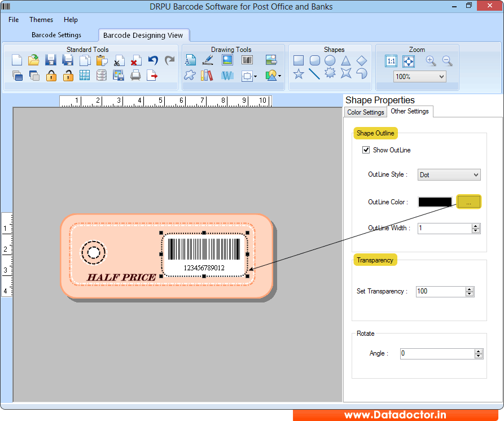Create a new blank label document
Image resolution: width=504 pixels, height=421 pixels.
pyautogui.click(x=17, y=60)
